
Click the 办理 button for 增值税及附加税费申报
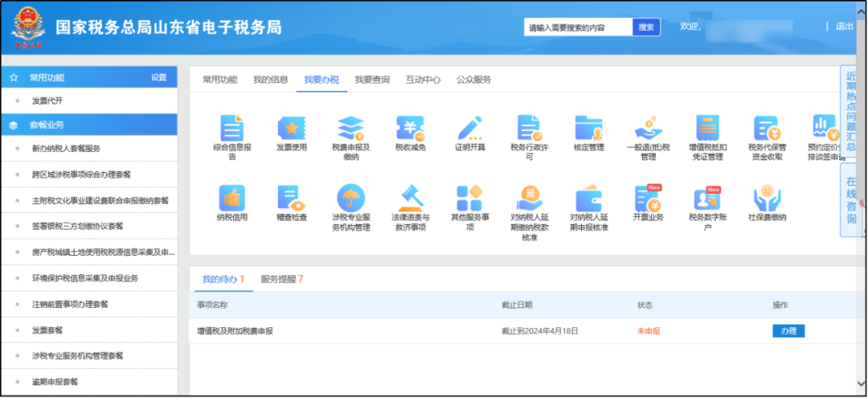[x=788, y=331]
